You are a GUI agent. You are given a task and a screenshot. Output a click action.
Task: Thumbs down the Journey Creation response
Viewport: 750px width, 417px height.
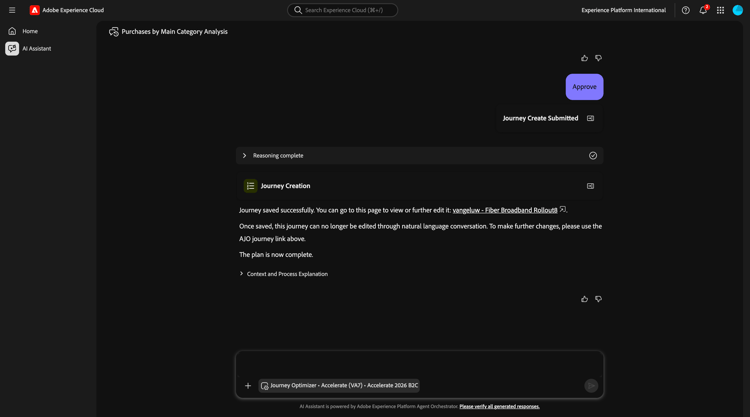coord(598,299)
